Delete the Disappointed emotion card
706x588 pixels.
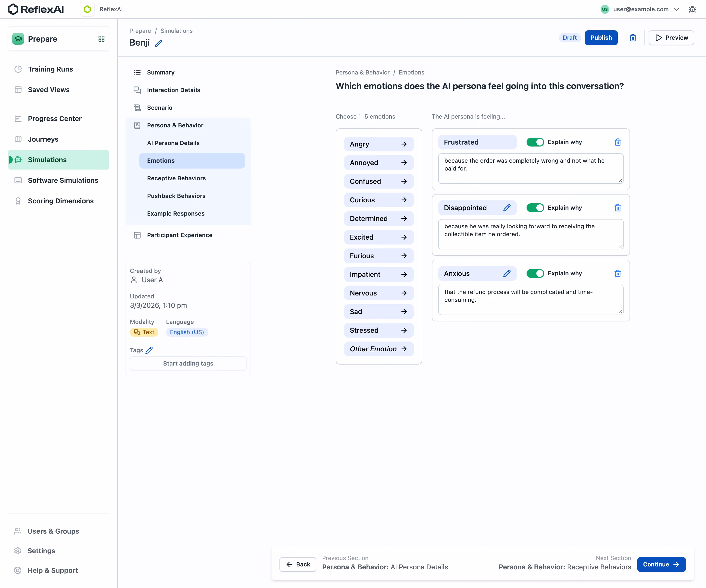[618, 208]
